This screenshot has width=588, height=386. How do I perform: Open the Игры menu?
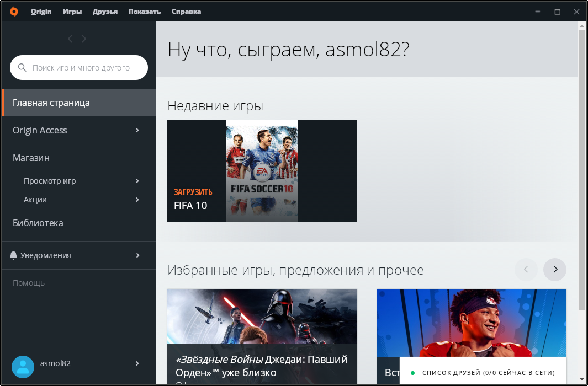[x=72, y=12]
